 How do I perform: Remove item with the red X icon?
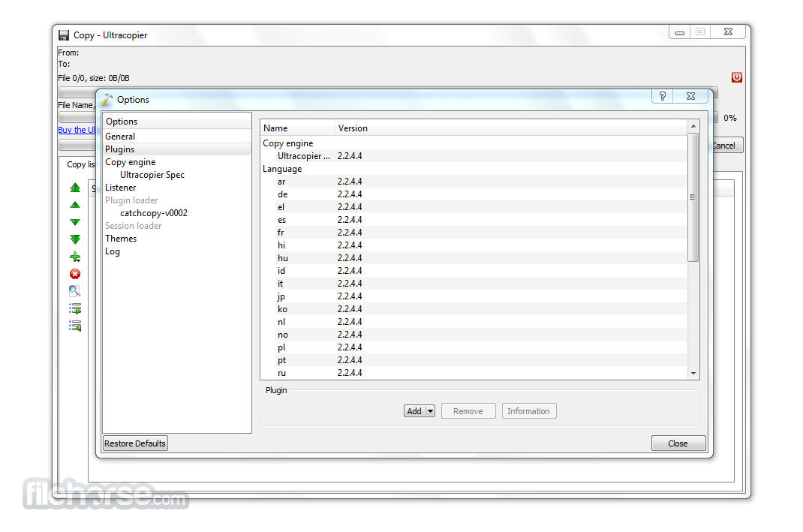pyautogui.click(x=75, y=274)
